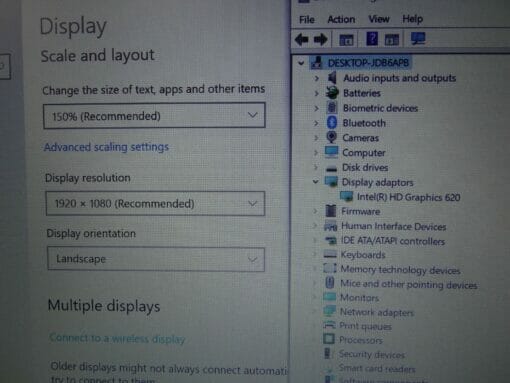The width and height of the screenshot is (510, 383).
Task: Select the Bluetooth label
Action: 364,123
